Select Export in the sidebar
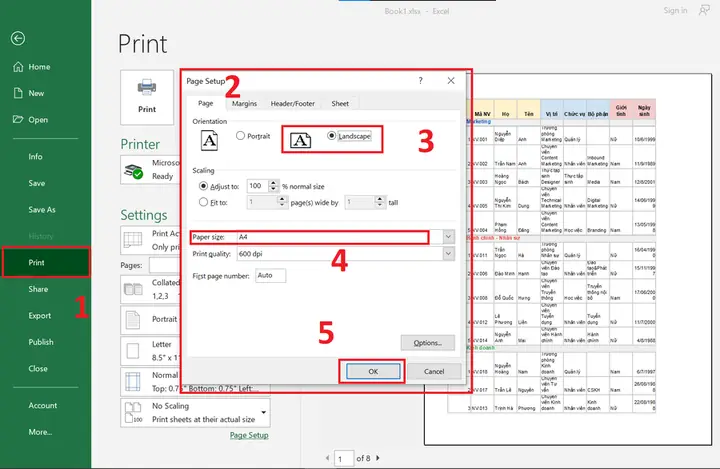Screen dimensions: 720x469 [x=39, y=316]
